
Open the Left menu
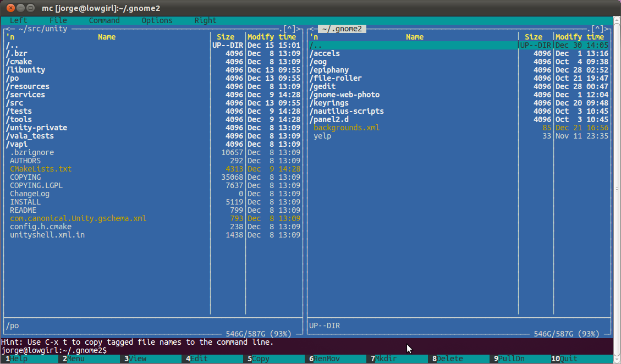point(19,20)
